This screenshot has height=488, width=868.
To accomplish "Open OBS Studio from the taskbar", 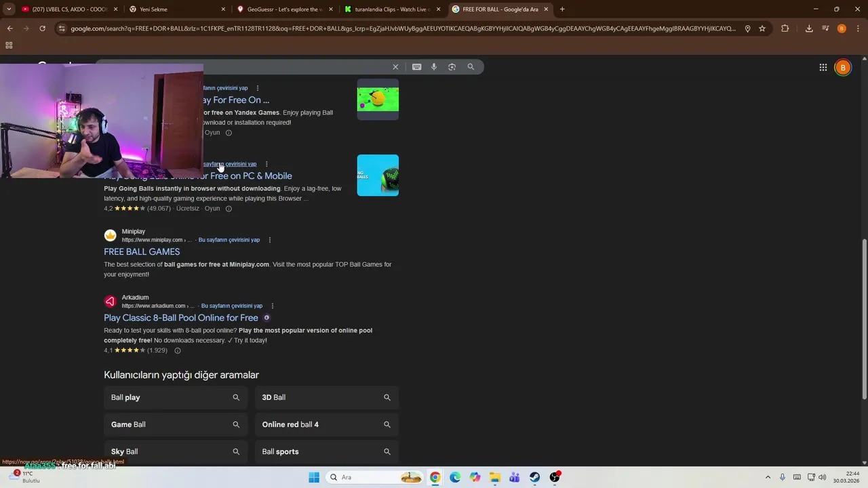I will click(555, 477).
